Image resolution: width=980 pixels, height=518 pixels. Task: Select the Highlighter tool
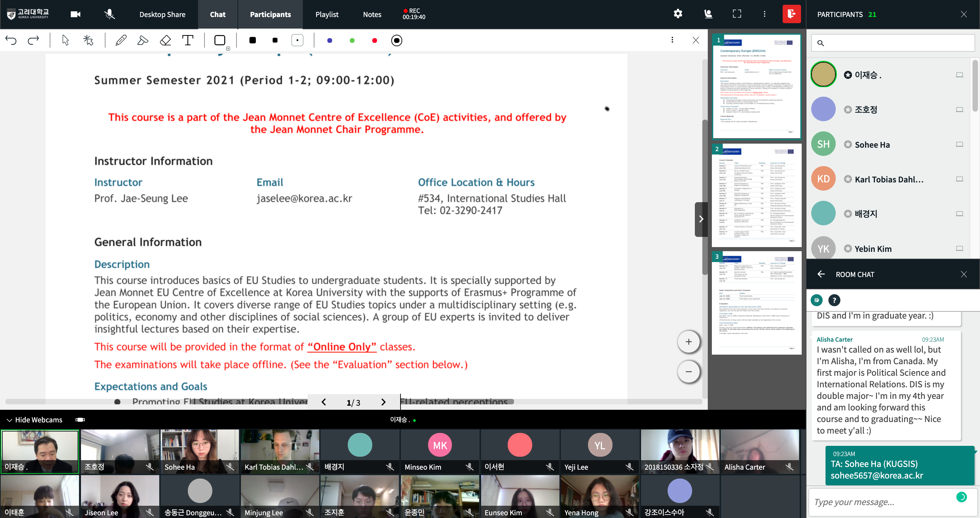tap(143, 41)
